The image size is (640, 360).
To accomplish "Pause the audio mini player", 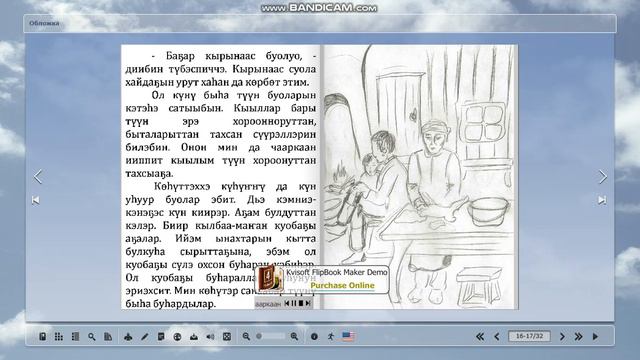I will pos(294,303).
